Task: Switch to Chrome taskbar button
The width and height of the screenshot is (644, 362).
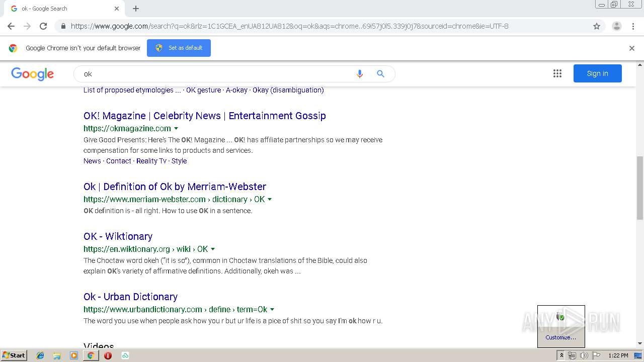Action: point(91,355)
